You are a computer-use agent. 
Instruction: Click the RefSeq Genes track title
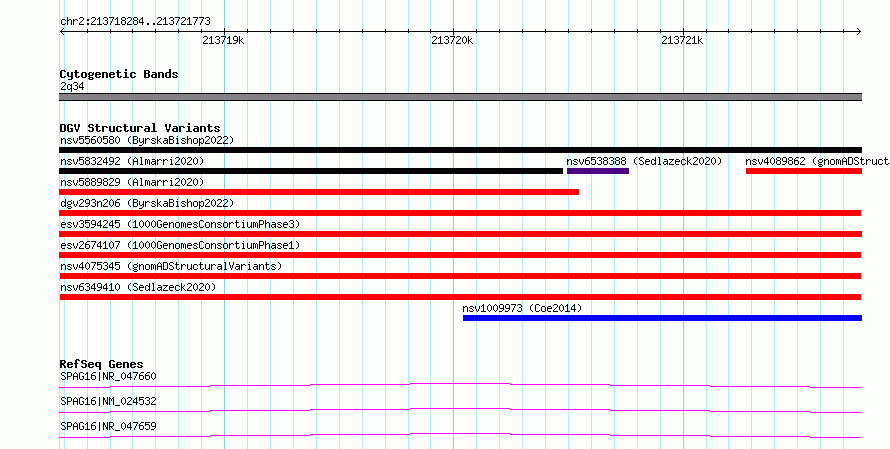pos(101,364)
